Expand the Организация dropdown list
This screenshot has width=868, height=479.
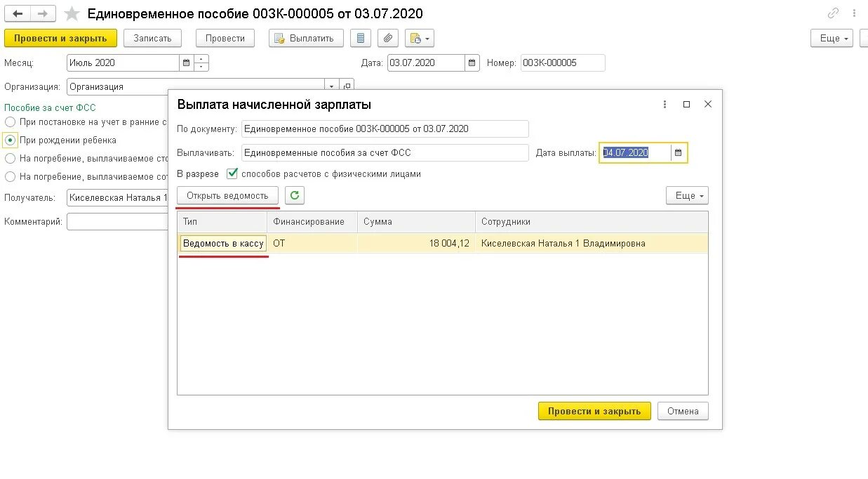[331, 86]
